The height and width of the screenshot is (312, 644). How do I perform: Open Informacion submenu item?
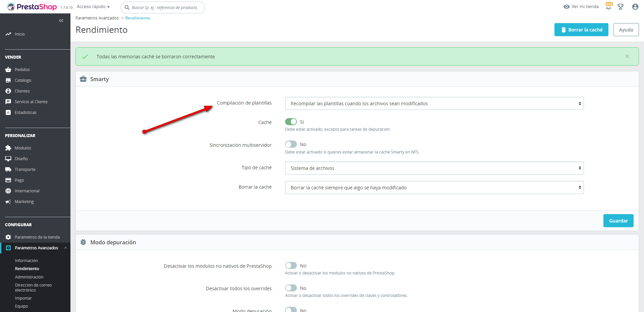coord(26,261)
